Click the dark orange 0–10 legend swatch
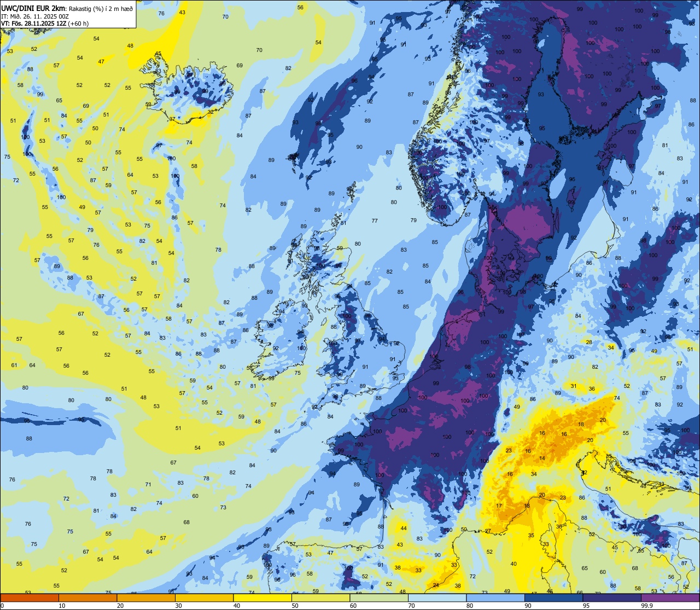The width and height of the screenshot is (700, 610). click(x=30, y=598)
